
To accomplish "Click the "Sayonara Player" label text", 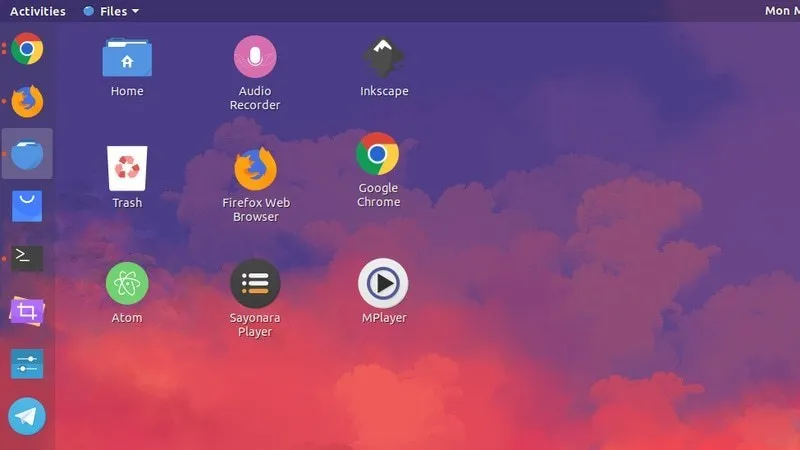I will 255,324.
